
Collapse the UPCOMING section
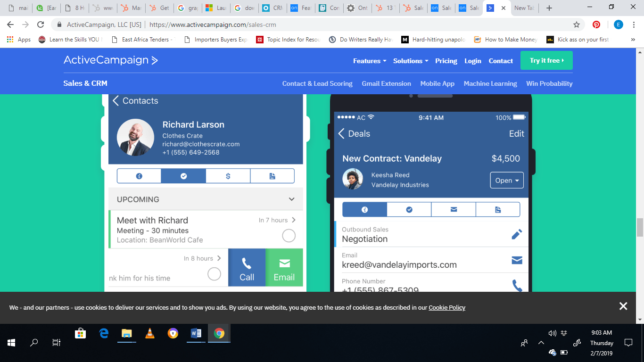[x=292, y=199]
